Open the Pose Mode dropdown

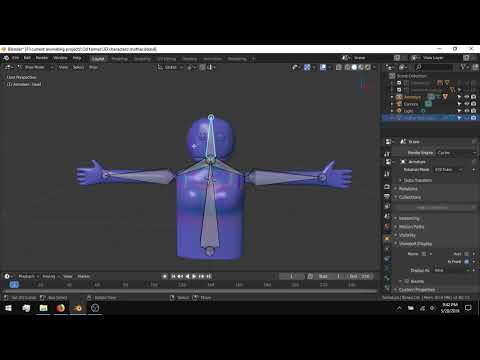click(x=35, y=67)
